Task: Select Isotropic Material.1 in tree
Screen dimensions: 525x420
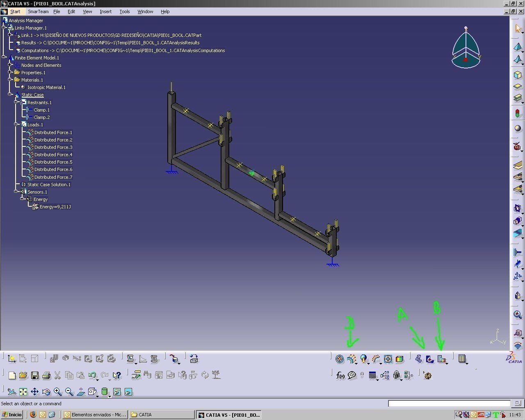Action: [46, 87]
